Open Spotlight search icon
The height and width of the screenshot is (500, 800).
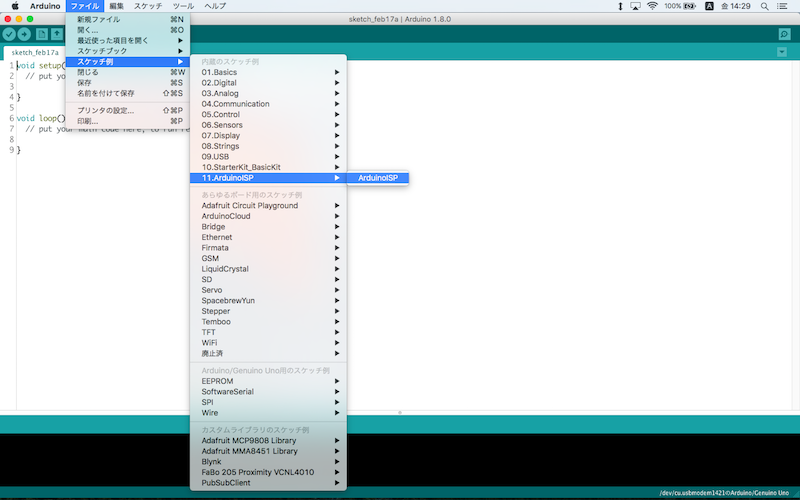click(x=764, y=6)
